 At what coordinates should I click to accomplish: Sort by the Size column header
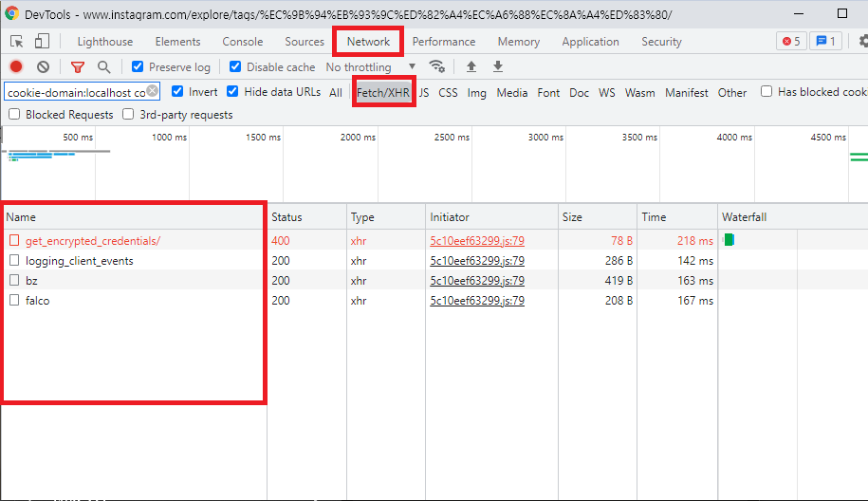[598, 217]
